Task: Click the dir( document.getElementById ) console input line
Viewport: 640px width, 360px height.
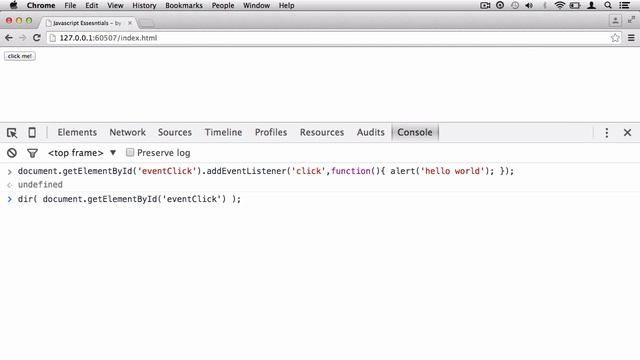Action: tap(129, 199)
